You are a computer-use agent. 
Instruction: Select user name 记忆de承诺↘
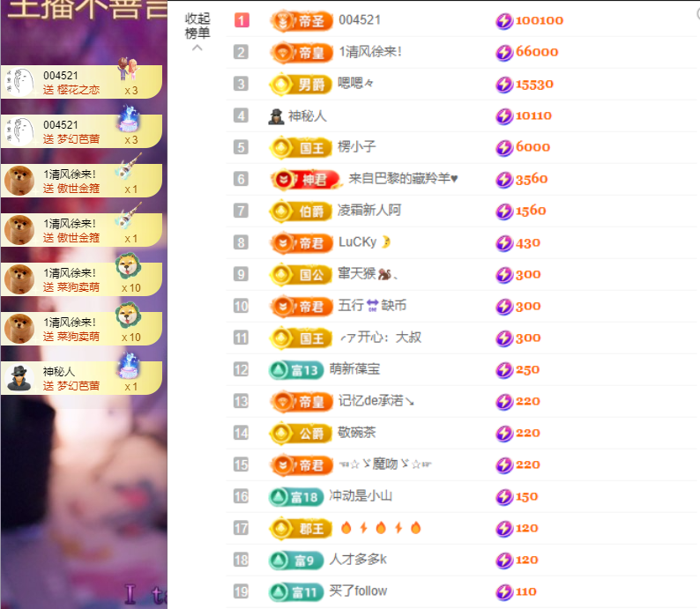pyautogui.click(x=376, y=401)
